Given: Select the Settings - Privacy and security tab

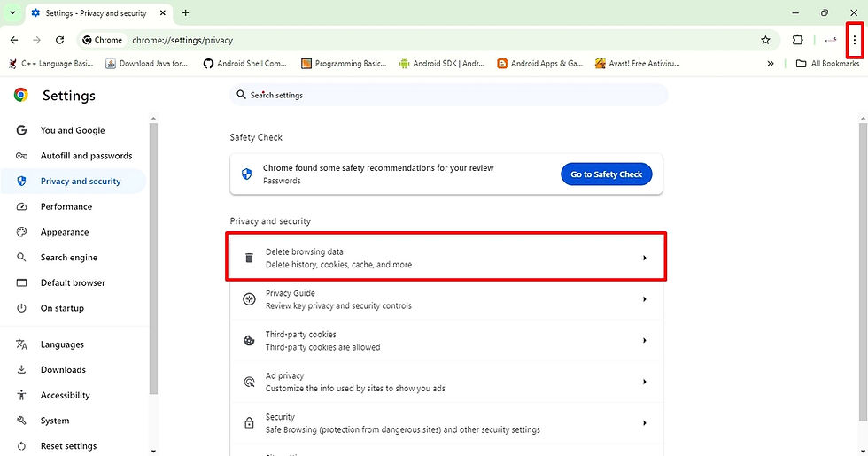Looking at the screenshot, I should (x=98, y=12).
